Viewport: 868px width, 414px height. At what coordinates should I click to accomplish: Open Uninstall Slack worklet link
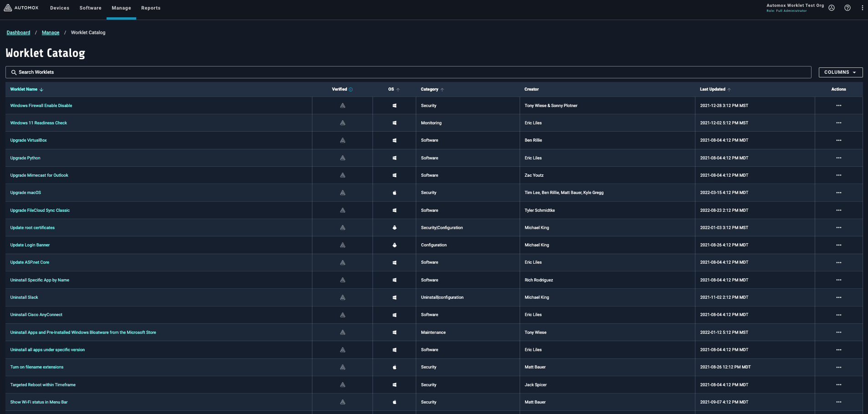pyautogui.click(x=24, y=297)
